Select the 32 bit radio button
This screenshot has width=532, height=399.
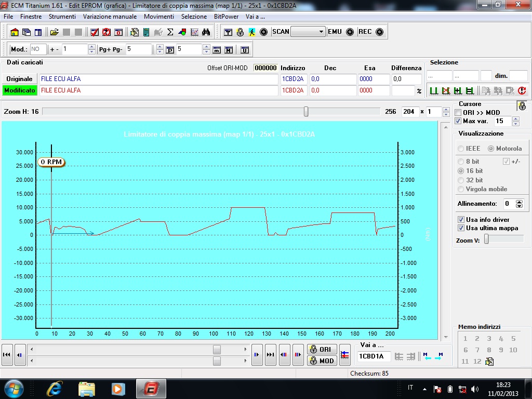(461, 180)
